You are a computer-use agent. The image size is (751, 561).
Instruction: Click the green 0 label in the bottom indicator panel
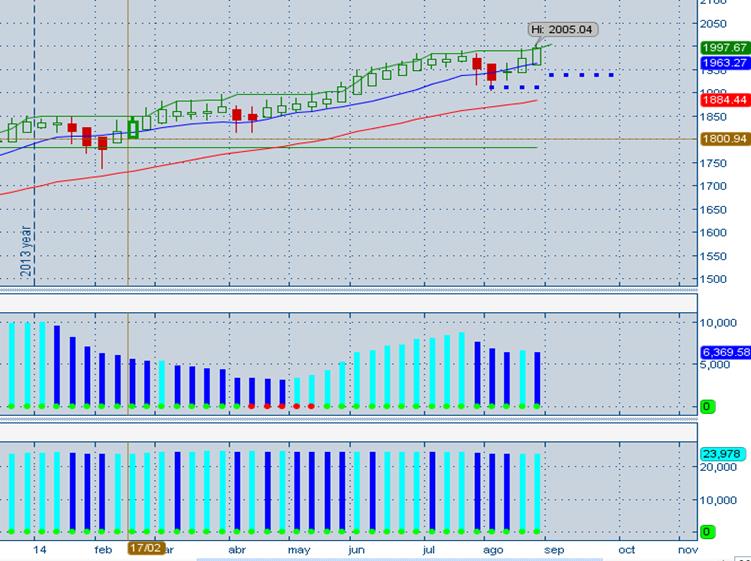[x=707, y=531]
